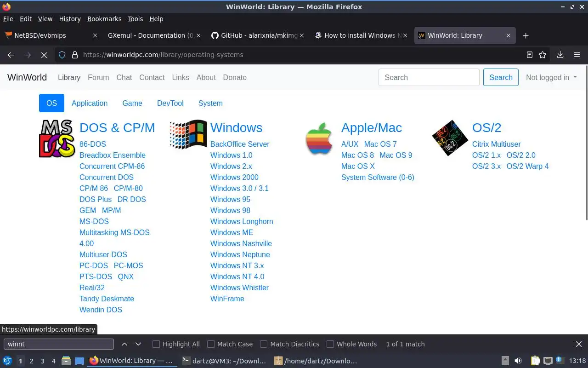This screenshot has height=368, width=588.
Task: Select the Application category tab
Action: (90, 103)
